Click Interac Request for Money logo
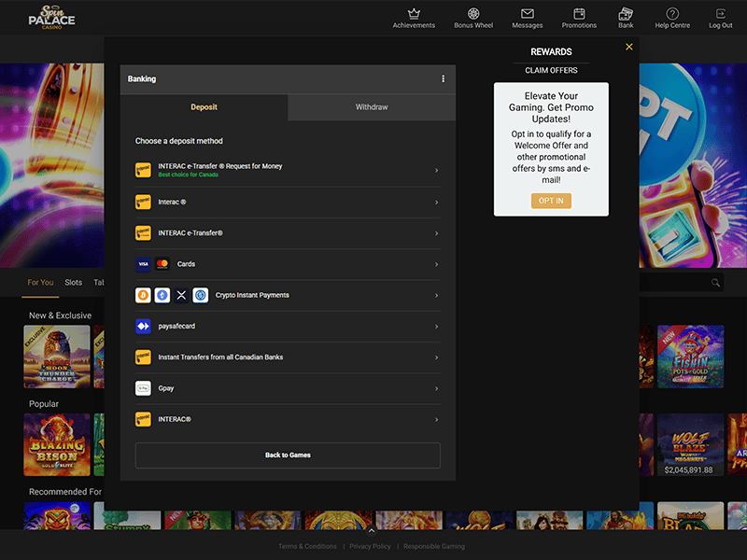The width and height of the screenshot is (747, 560). click(x=143, y=170)
